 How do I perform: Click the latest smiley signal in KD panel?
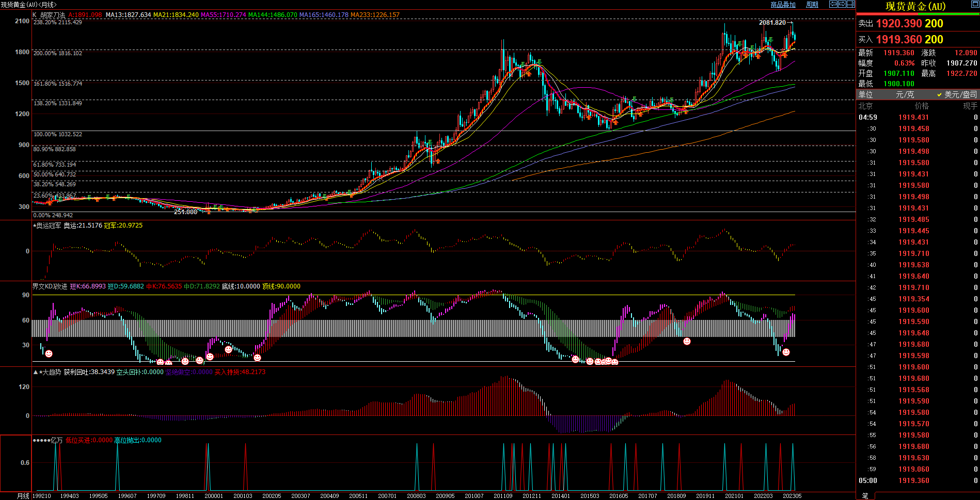(786, 352)
